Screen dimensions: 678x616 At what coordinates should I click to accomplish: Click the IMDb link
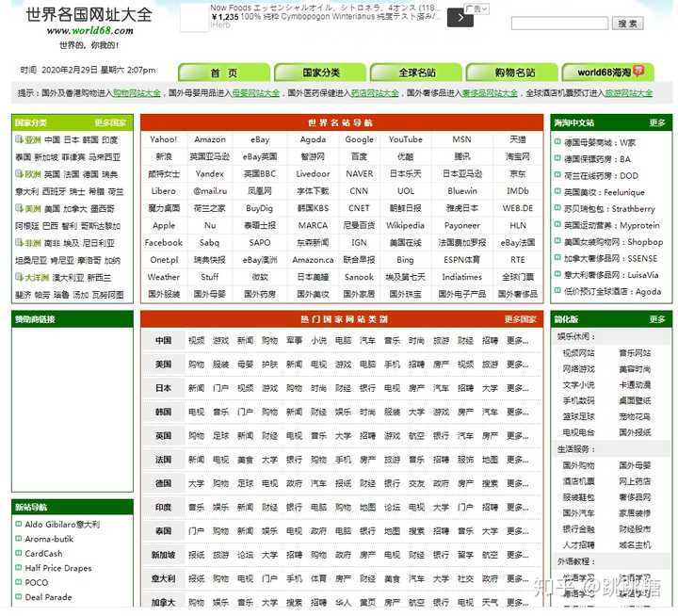pyautogui.click(x=518, y=191)
